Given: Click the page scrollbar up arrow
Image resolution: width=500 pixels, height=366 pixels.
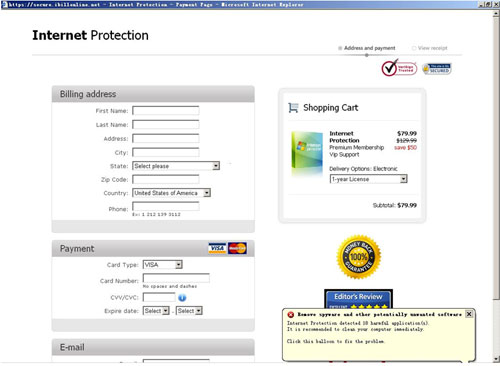Looking at the screenshot, I should tap(496, 14).
